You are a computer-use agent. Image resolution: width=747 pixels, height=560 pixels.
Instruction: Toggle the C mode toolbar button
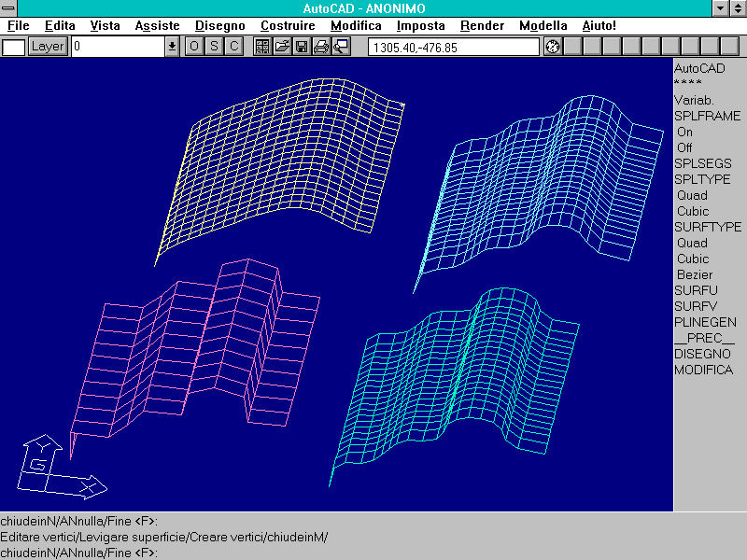(x=234, y=46)
